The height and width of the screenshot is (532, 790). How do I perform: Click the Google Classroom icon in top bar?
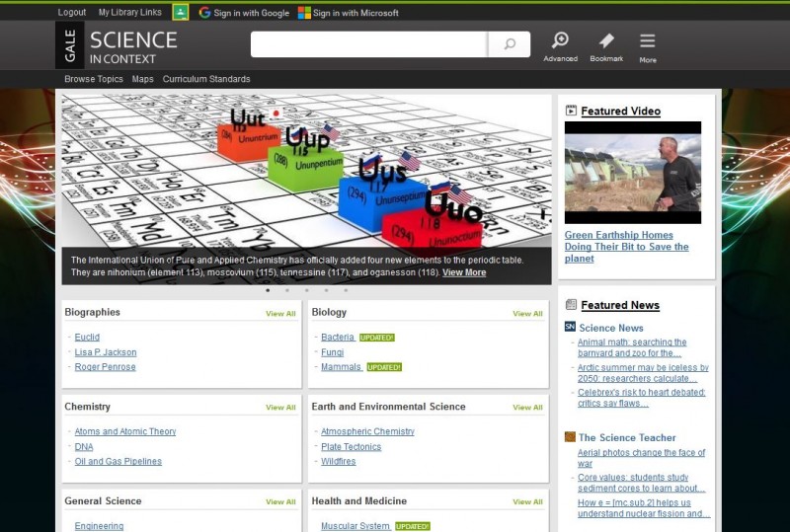tap(181, 12)
